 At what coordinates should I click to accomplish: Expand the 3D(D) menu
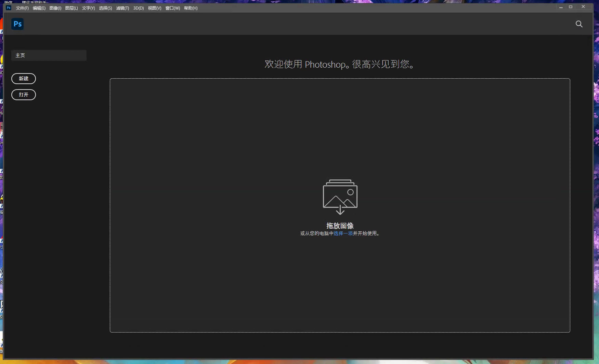(139, 8)
